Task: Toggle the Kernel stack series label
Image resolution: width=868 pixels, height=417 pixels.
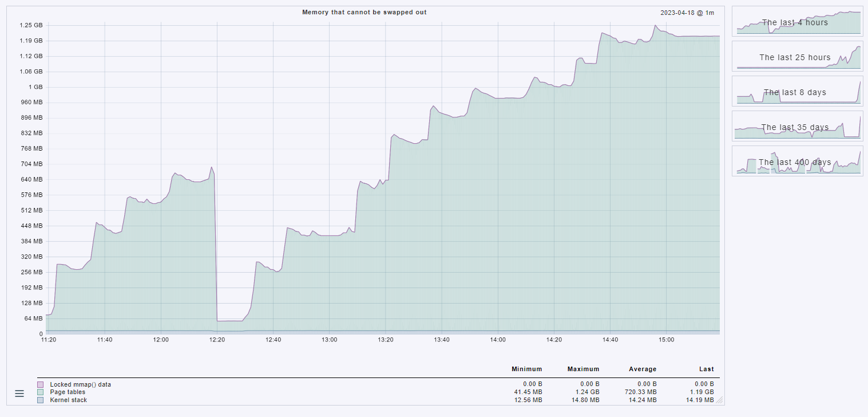Action: pos(69,400)
